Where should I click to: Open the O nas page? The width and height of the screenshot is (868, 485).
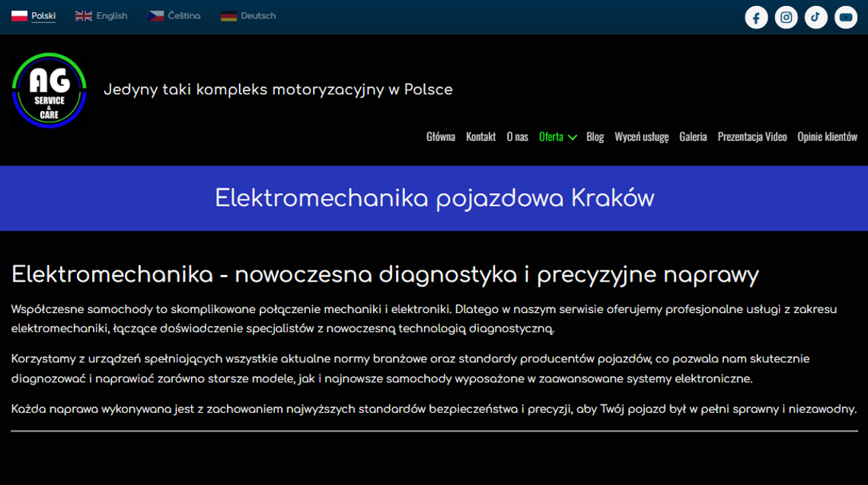tap(518, 136)
